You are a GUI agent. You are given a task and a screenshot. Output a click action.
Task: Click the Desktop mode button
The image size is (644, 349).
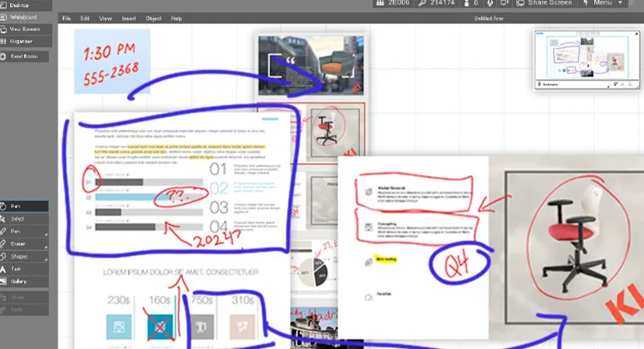click(24, 4)
